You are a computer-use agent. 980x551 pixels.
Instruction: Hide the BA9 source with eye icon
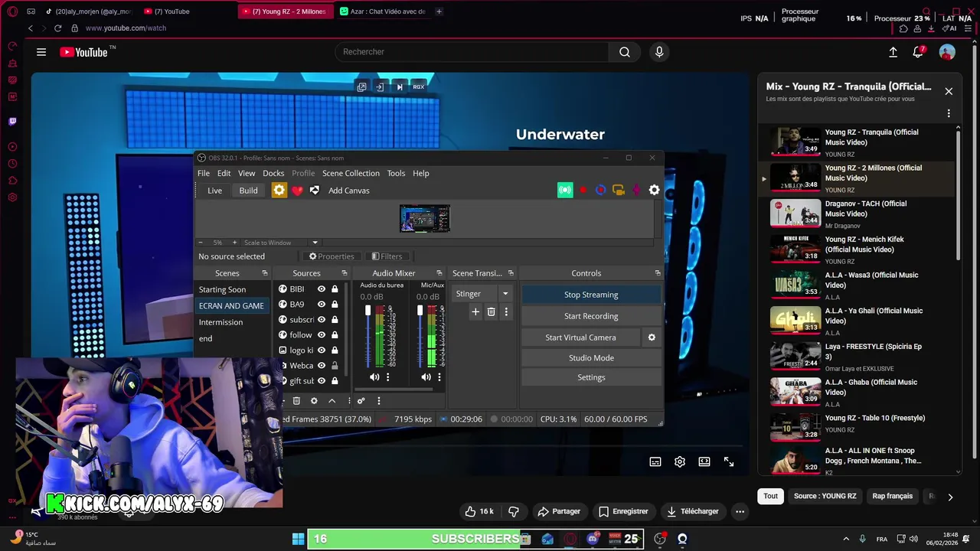(322, 305)
